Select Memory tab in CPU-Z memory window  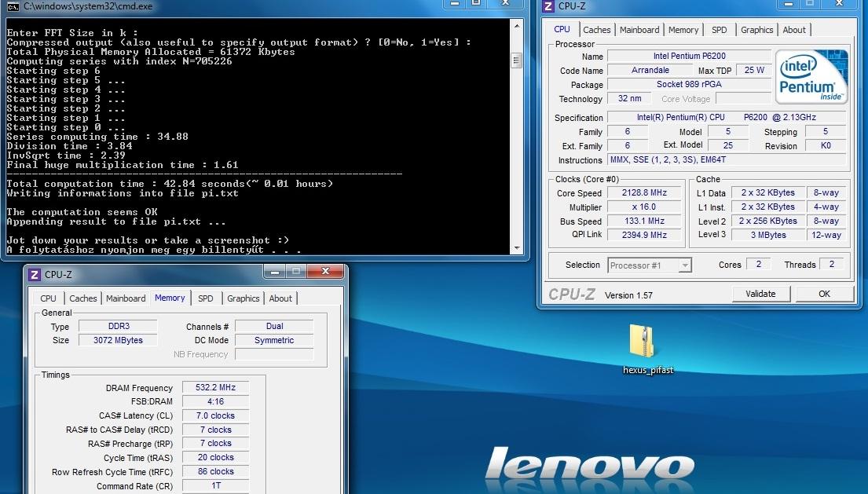click(170, 298)
